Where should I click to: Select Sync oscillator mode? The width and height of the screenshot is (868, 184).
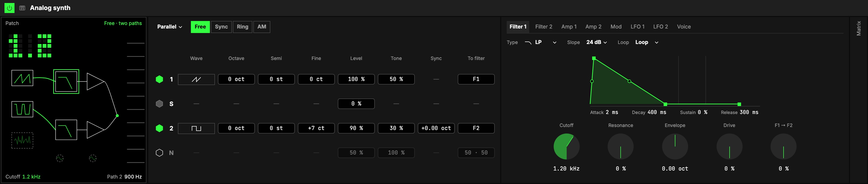click(x=221, y=27)
